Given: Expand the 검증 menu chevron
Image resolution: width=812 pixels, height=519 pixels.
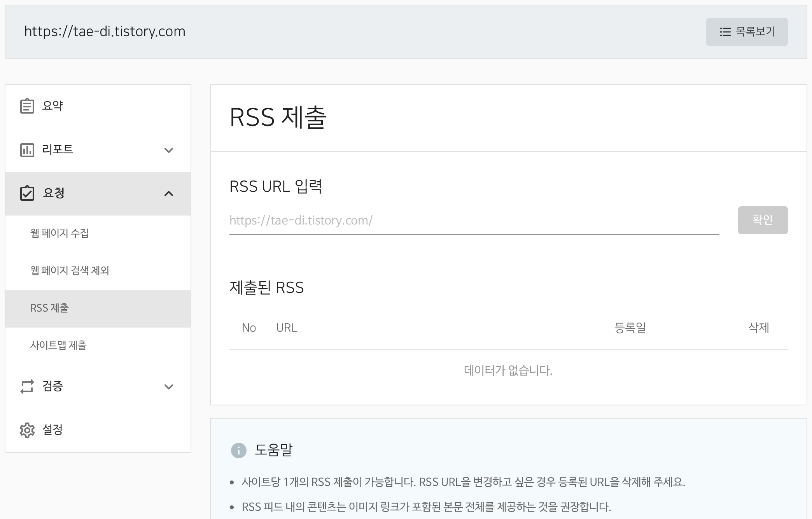Looking at the screenshot, I should pos(169,387).
